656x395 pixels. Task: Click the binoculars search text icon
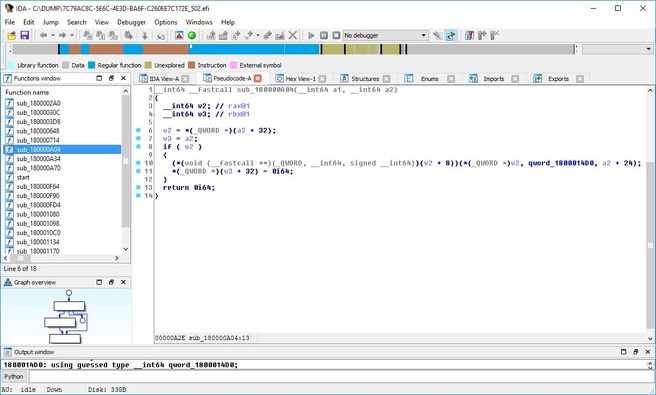100,36
